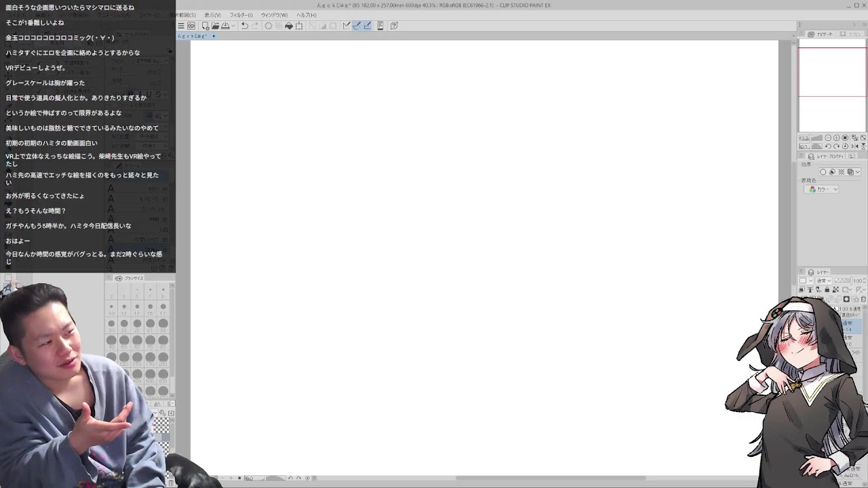Toggle Lock Layer in Layer panel

(x=827, y=289)
